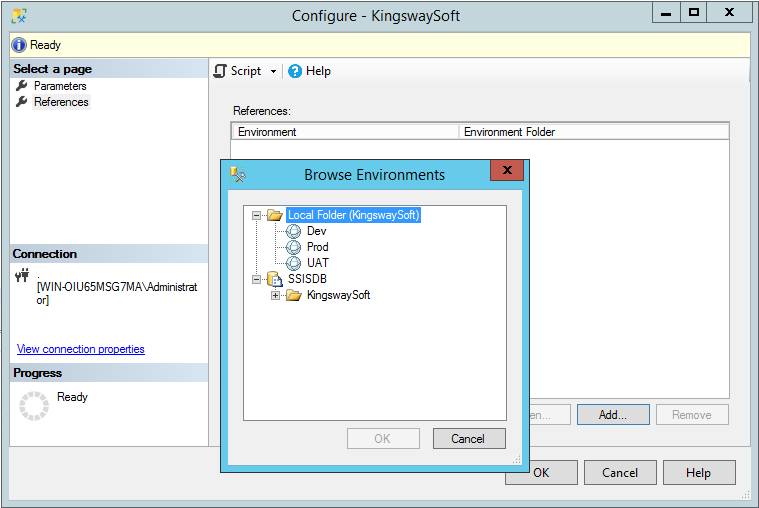The height and width of the screenshot is (508, 759).
Task: Open the Parameters page
Action: click(60, 86)
